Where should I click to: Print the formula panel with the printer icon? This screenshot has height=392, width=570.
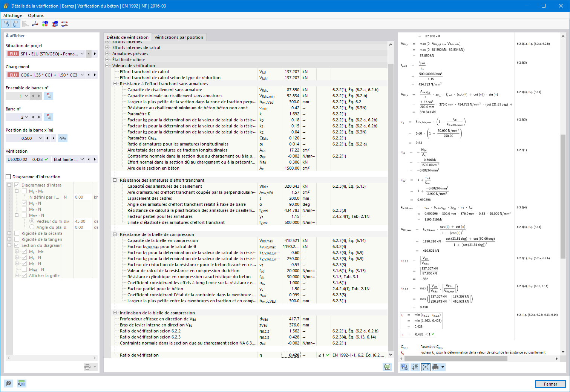[435, 367]
